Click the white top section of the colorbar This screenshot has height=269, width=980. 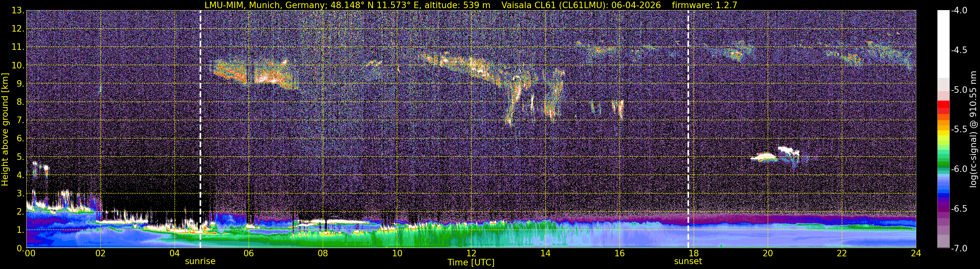pos(943,44)
